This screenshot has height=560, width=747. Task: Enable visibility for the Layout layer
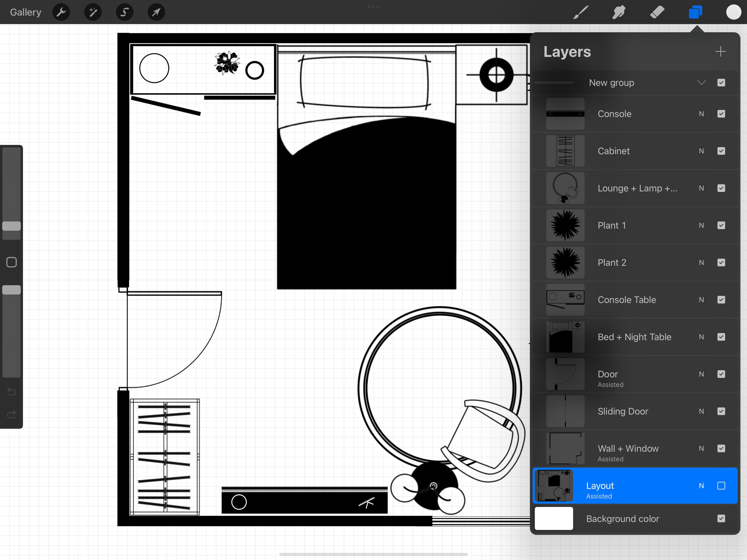pyautogui.click(x=722, y=486)
